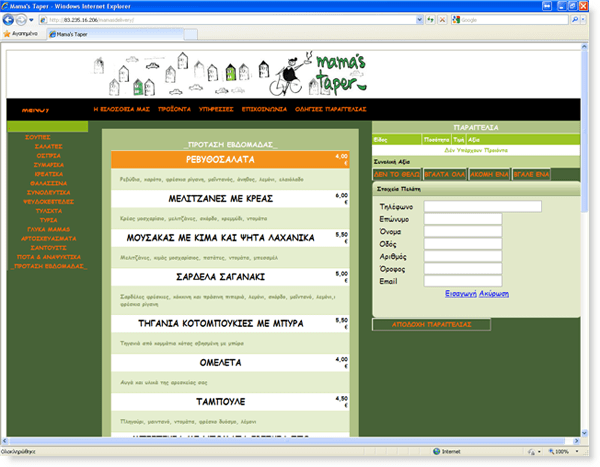Click the vertical scrollbar down arrow
Screen dimensions: 600x467
point(584,433)
